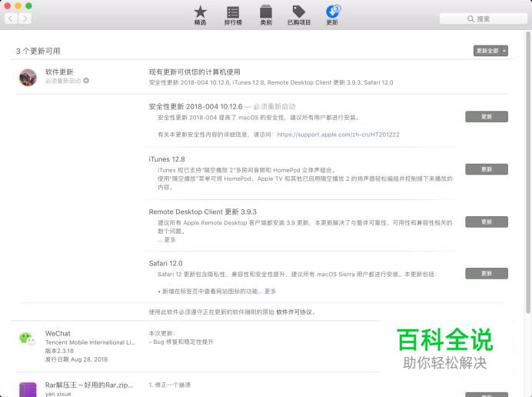Click the Rar解压王 app icon
Image resolution: width=532 pixels, height=397 pixels.
[x=28, y=389]
